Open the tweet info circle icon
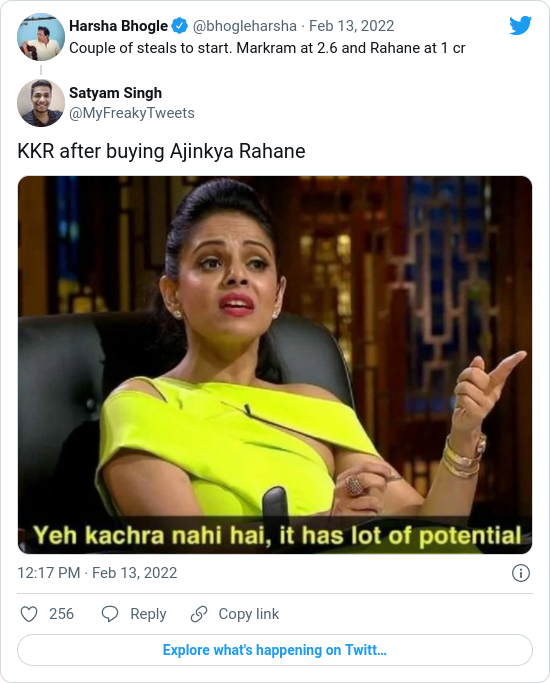550x683 pixels. tap(521, 573)
